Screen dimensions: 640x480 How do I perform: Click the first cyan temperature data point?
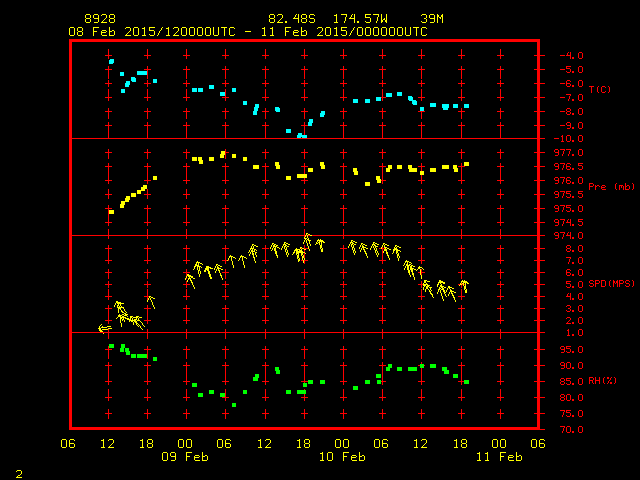tap(111, 62)
